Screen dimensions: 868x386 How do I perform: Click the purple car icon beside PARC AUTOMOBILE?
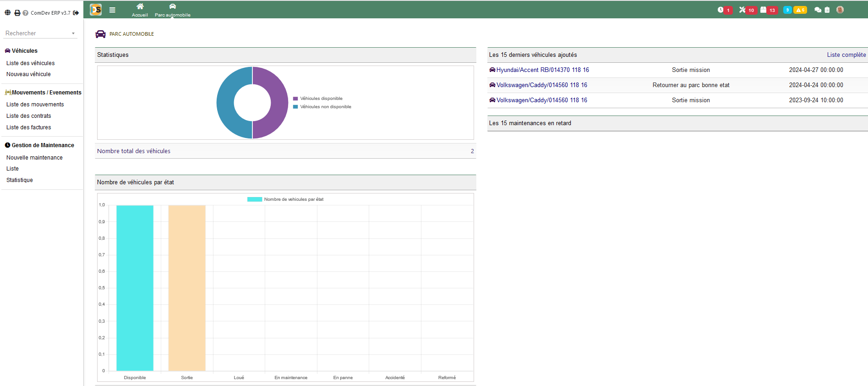pos(100,34)
